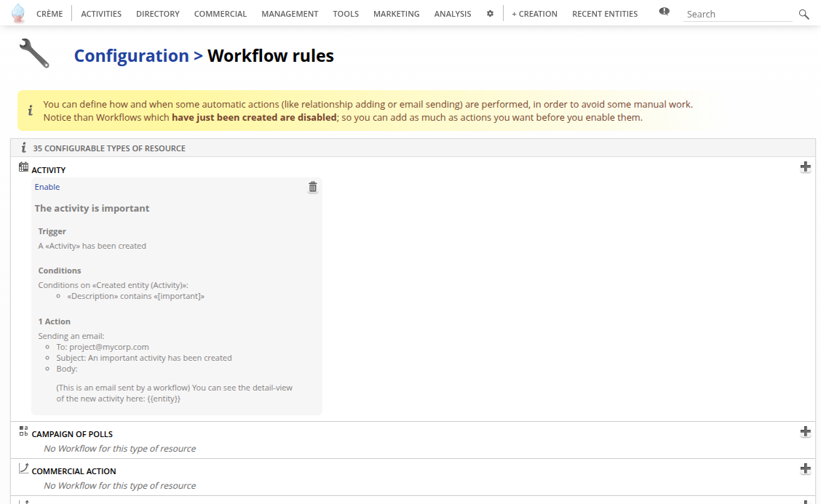Click 'Conditions on «Created entity (Activity)»:' text
821x504 pixels.
(x=113, y=285)
